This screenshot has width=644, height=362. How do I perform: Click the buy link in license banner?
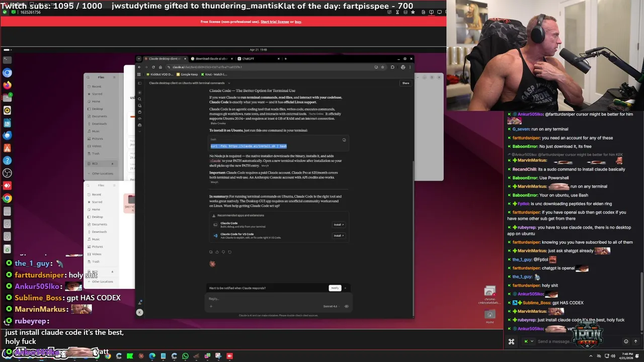(298, 22)
